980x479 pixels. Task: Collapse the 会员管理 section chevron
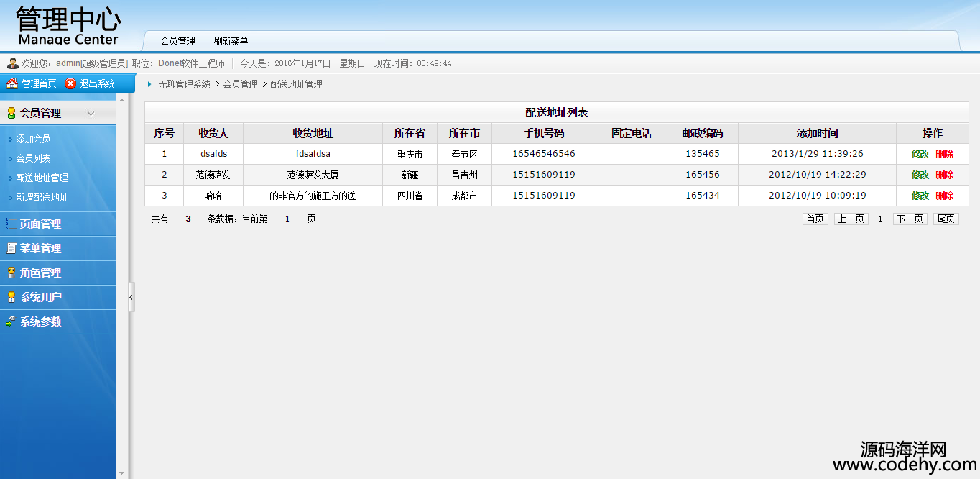(91, 113)
